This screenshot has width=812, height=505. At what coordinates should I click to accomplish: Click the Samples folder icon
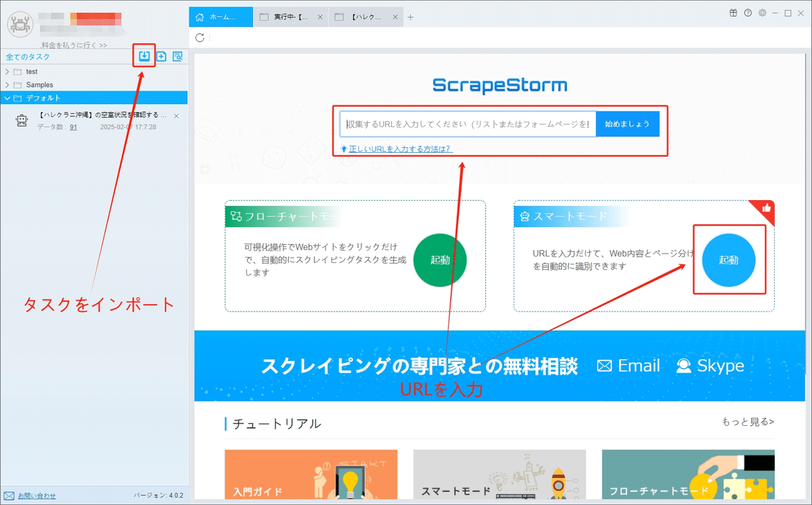coord(18,85)
